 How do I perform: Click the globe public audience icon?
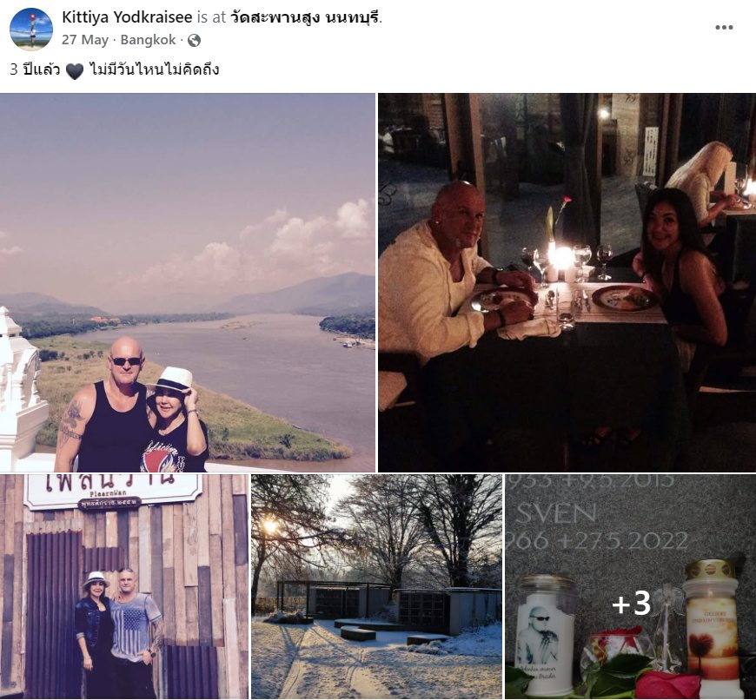pos(194,40)
